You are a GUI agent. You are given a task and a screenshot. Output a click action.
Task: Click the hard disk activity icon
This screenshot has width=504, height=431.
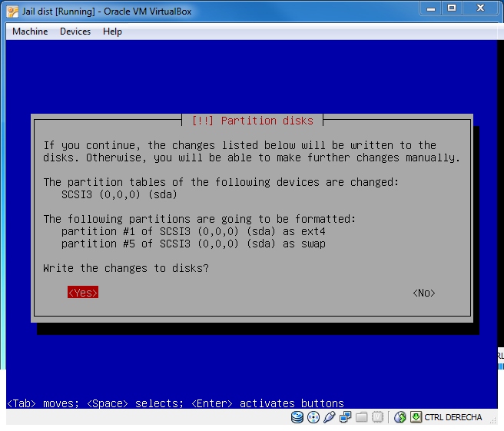point(297,417)
